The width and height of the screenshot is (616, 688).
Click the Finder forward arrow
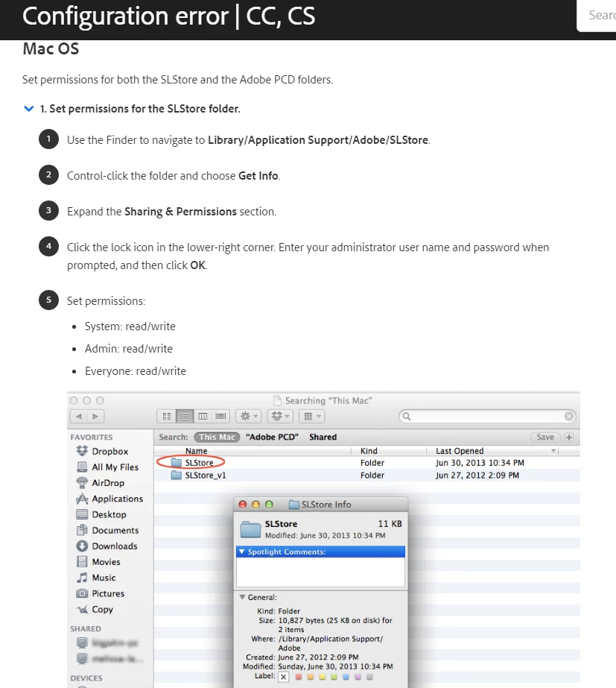pos(95,417)
